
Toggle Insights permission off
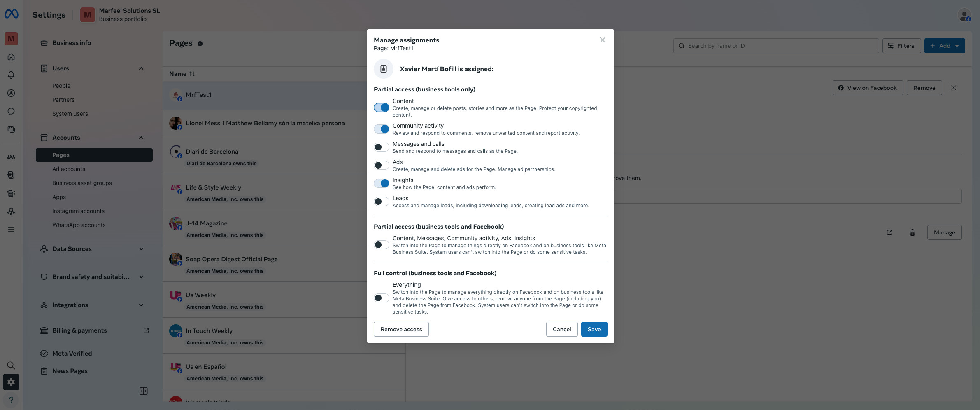coord(381,183)
